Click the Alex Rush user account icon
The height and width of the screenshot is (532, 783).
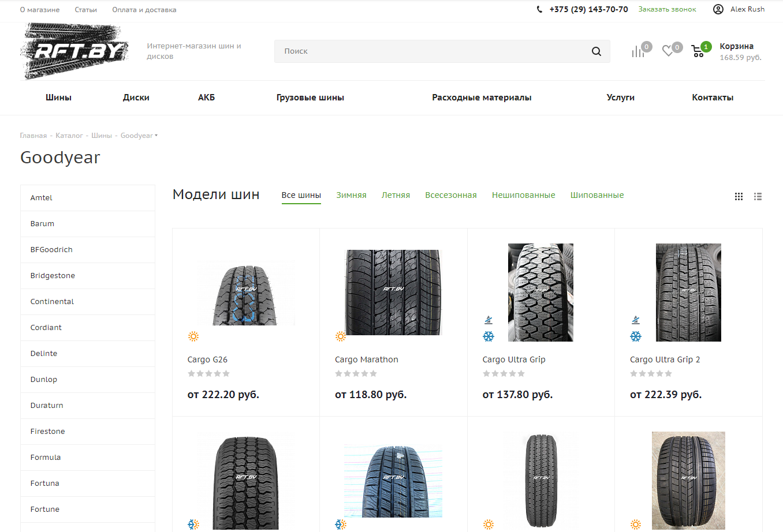[x=718, y=9]
